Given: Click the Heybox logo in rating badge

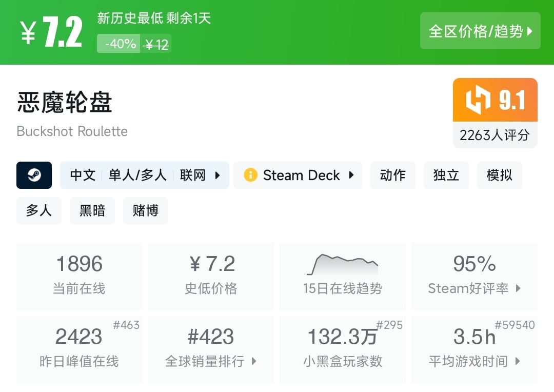Looking at the screenshot, I should (x=478, y=100).
